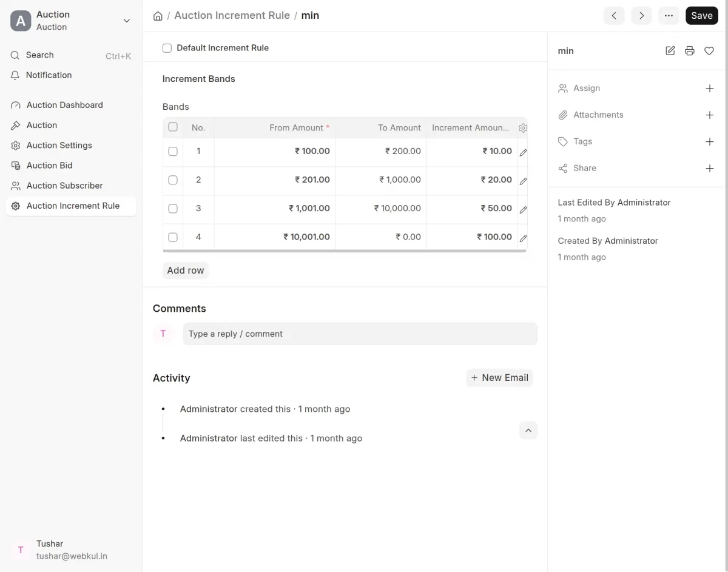This screenshot has height=572, width=728.
Task: Click Tags label in side panel
Action: tap(582, 141)
